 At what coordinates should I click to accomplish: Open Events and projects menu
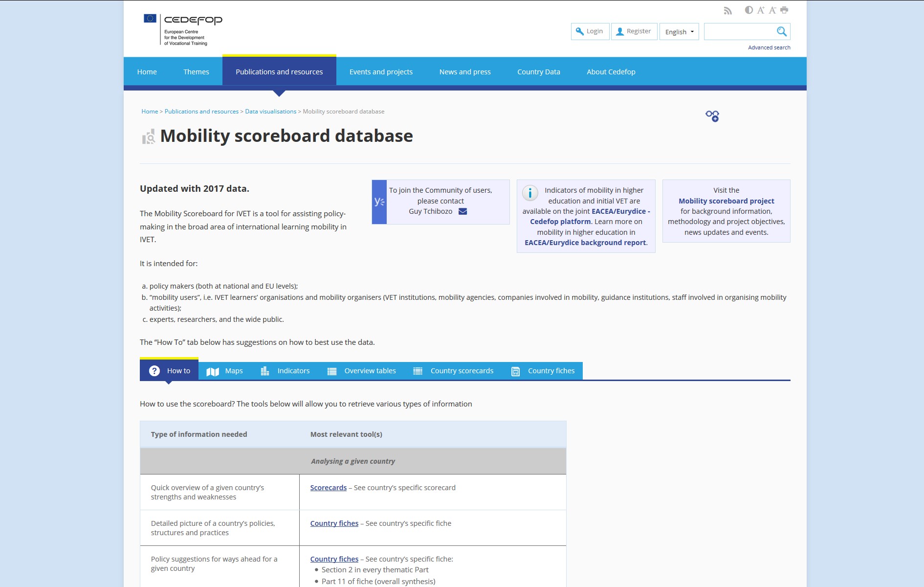[x=381, y=71]
